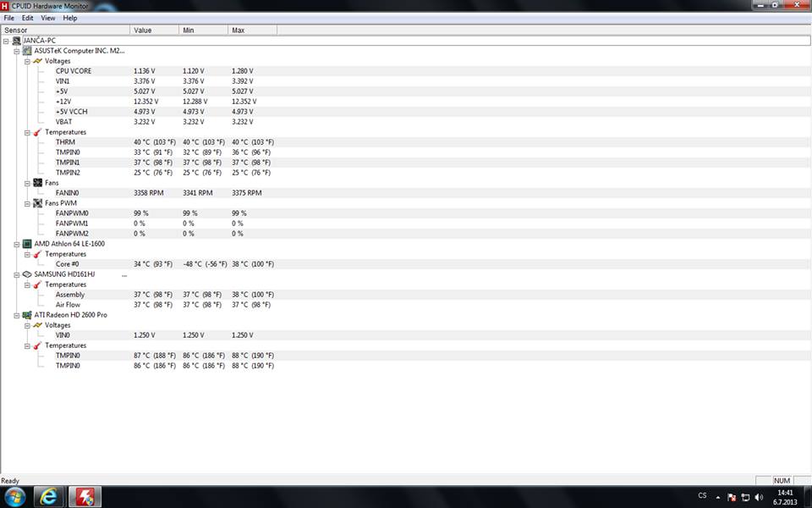The image size is (812, 508).
Task: Click the Action Center flag tray icon
Action: tap(732, 497)
